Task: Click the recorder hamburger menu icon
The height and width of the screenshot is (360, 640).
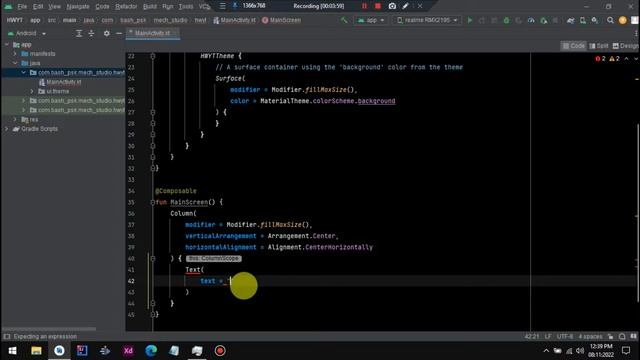Action: pos(222,6)
